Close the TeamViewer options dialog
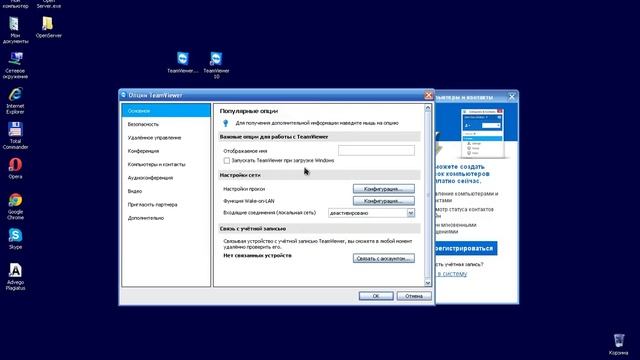Viewport: 640px width, 360px height. click(428, 95)
